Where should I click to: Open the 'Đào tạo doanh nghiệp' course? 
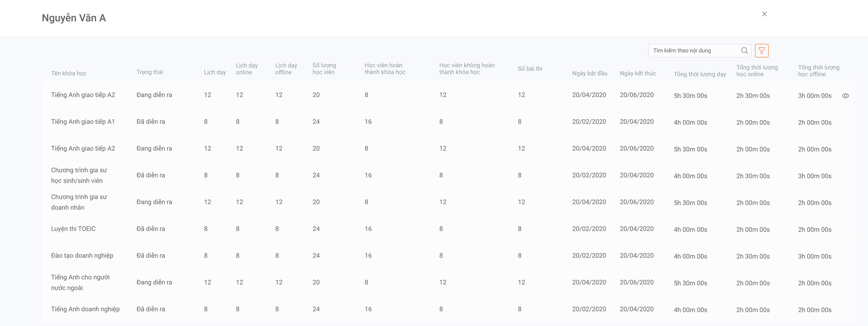82,256
